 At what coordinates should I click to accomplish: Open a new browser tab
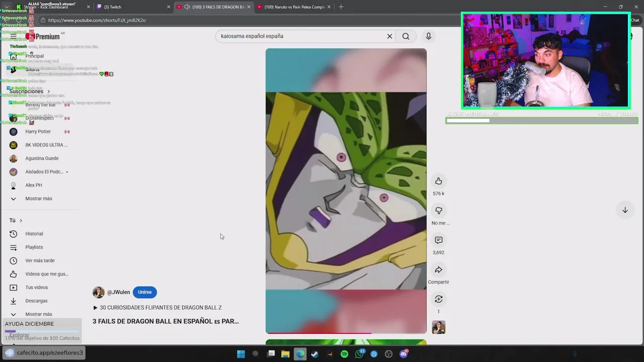(341, 7)
